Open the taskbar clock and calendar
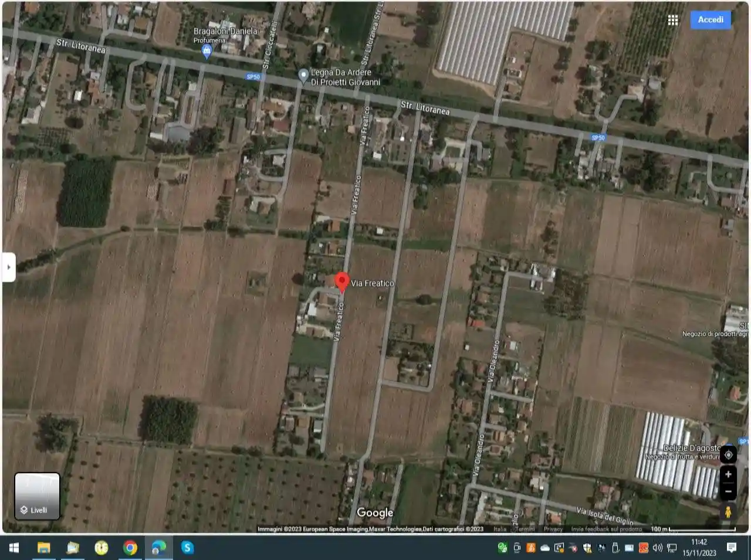This screenshot has width=751, height=560. (x=698, y=548)
